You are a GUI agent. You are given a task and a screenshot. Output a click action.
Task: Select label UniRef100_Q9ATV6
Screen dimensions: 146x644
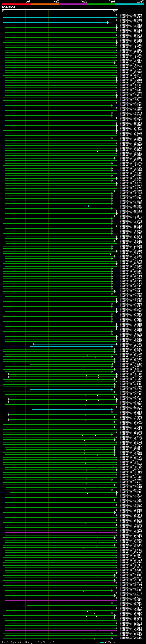(131, 583)
